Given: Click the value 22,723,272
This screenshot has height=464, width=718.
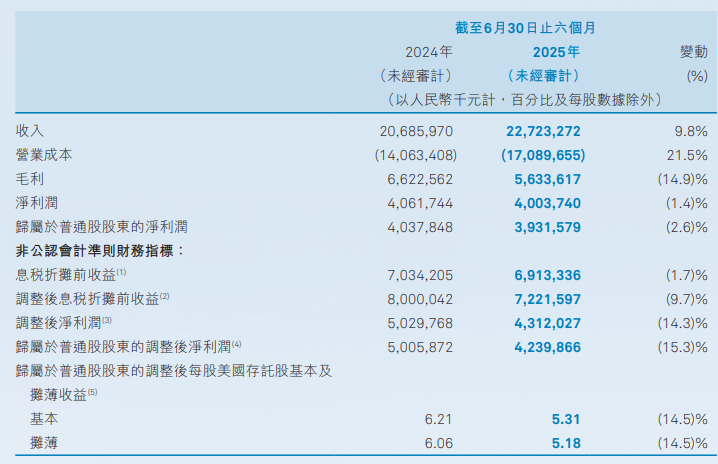Looking at the screenshot, I should point(543,131).
